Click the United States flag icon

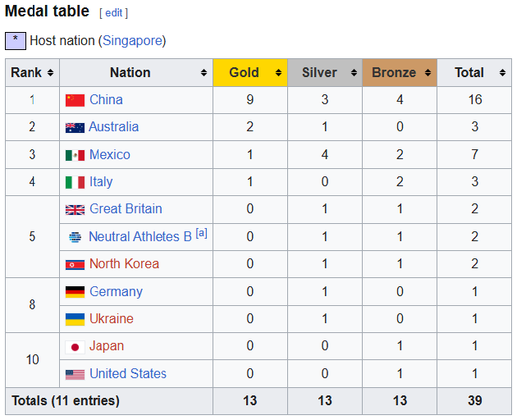(75, 374)
